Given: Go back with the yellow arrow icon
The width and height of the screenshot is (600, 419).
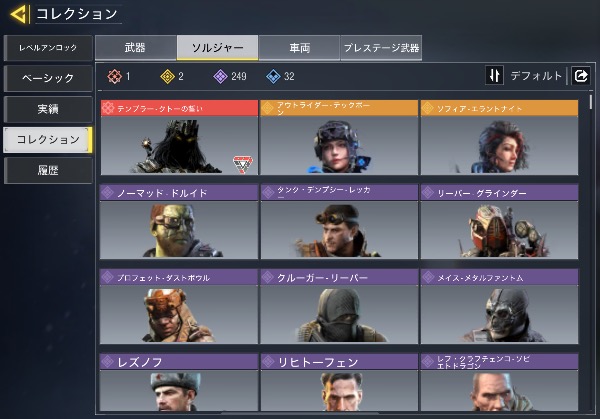Looking at the screenshot, I should 19,14.
